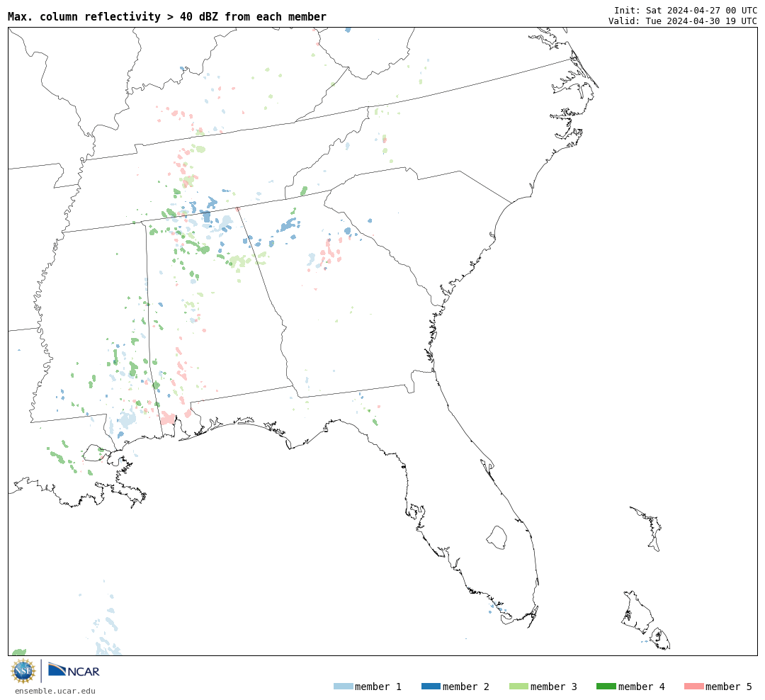The image size is (765, 700).
Task: Click the "member 2" legend label
Action: tap(466, 687)
